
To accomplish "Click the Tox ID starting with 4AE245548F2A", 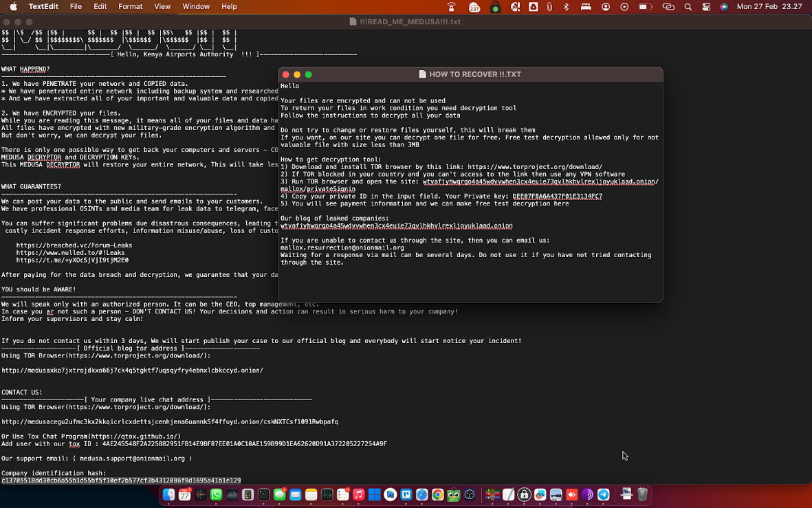I will tap(245, 444).
